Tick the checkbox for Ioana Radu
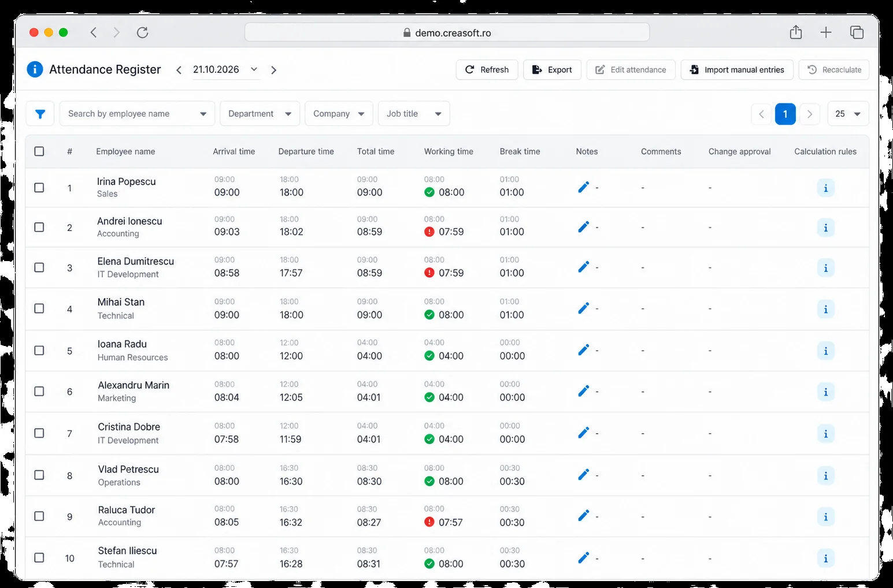 (x=39, y=351)
